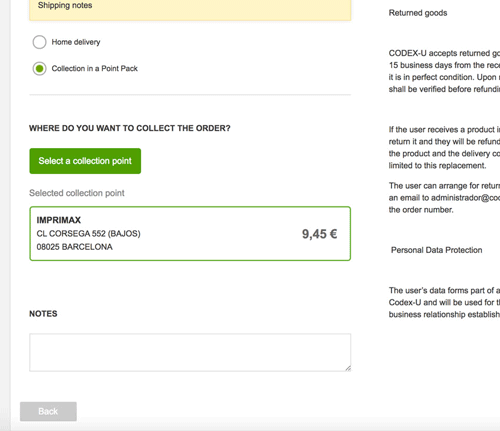
Task: Go back with the Back button
Action: click(48, 411)
